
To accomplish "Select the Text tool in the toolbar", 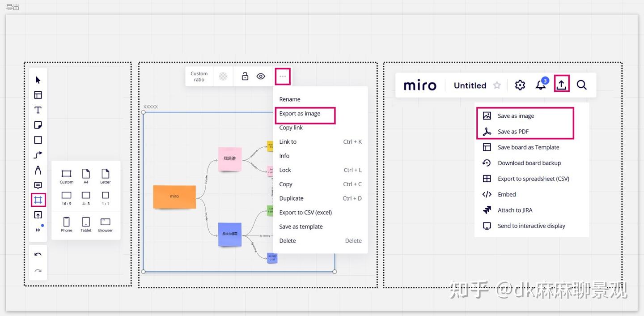I will tap(38, 110).
